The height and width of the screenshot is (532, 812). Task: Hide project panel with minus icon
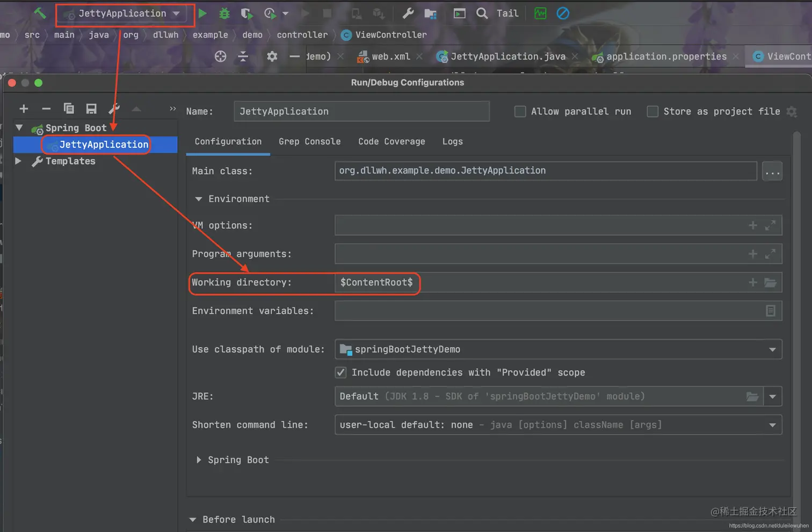click(294, 56)
